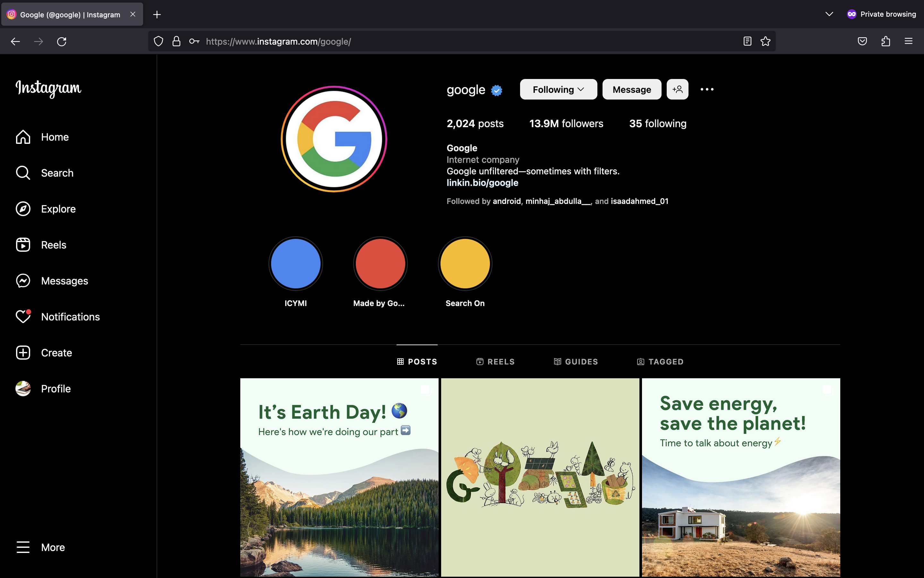Open the It's Earth Day post
The height and width of the screenshot is (578, 924).
click(339, 477)
